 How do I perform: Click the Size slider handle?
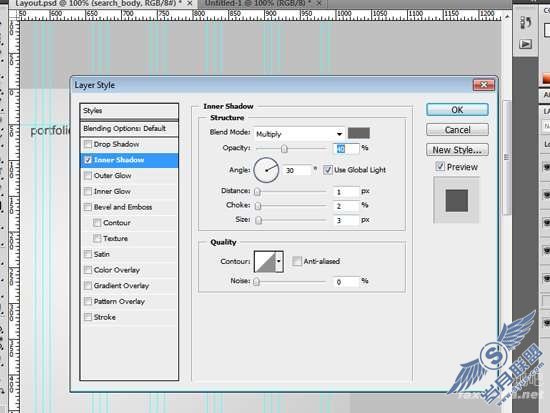pyautogui.click(x=259, y=220)
